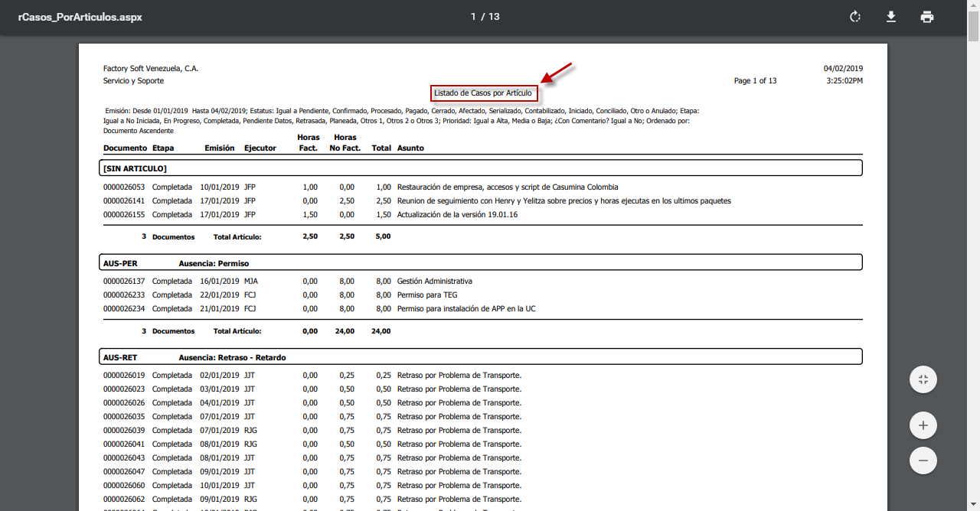Select the AUS-PER section header
This screenshot has height=511, width=980.
[x=120, y=263]
